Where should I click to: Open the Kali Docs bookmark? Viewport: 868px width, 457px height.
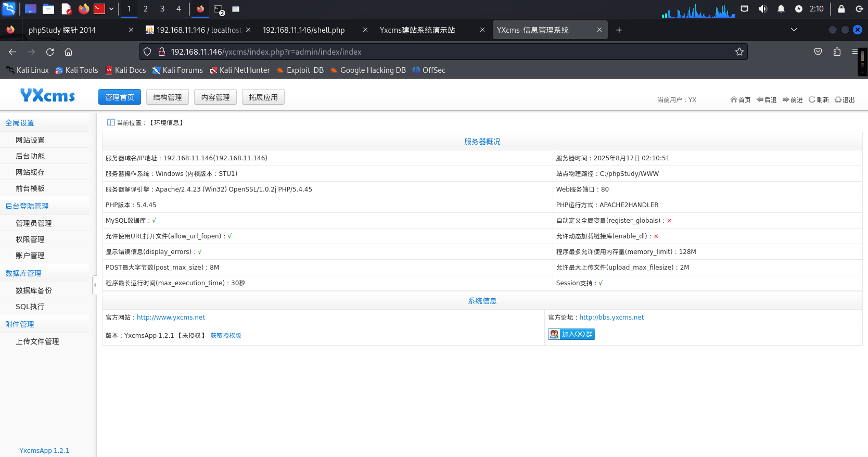coord(125,70)
